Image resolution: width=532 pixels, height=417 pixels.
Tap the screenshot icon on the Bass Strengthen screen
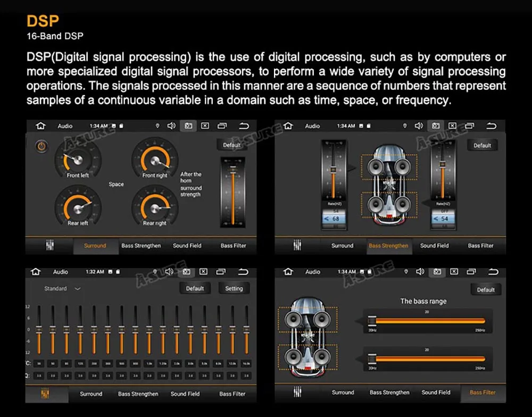tap(436, 126)
